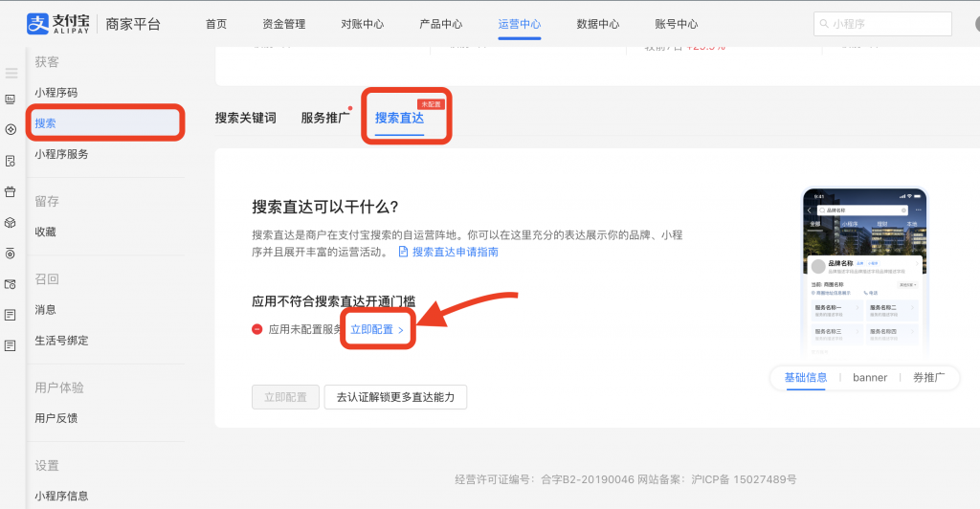This screenshot has width=980, height=509.
Task: Open the chart monitor icon in left rail
Action: click(x=10, y=100)
